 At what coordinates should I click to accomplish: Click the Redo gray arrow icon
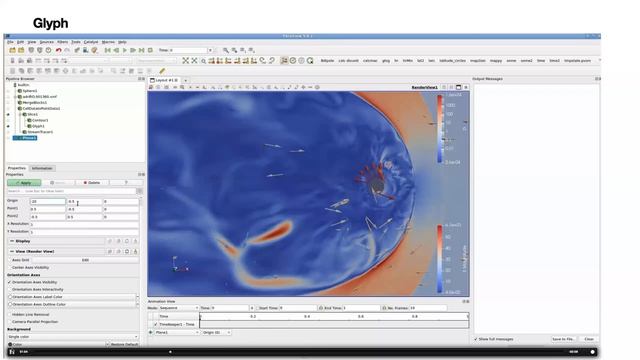pos(67,50)
